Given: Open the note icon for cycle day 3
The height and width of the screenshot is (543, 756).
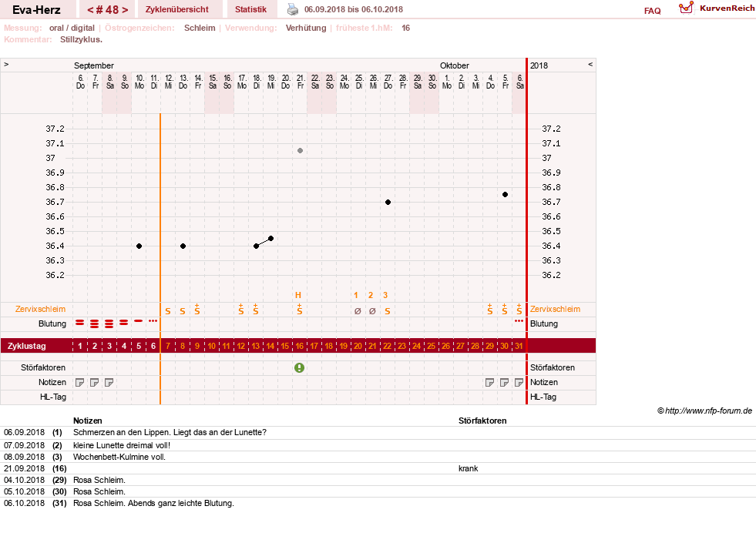Looking at the screenshot, I should pos(109,383).
